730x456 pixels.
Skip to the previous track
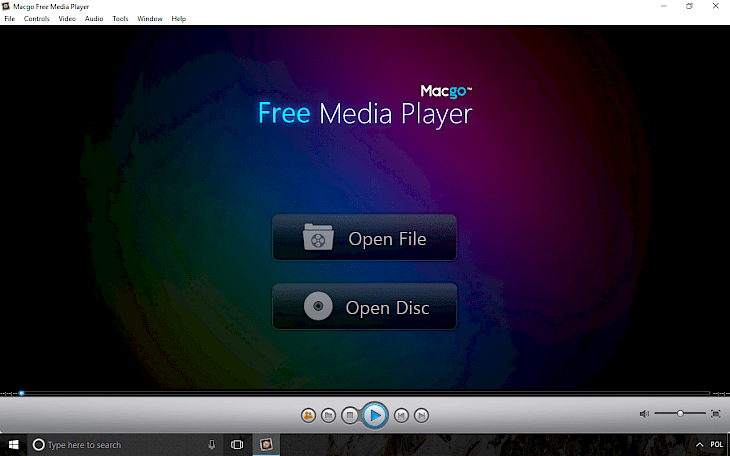401,415
